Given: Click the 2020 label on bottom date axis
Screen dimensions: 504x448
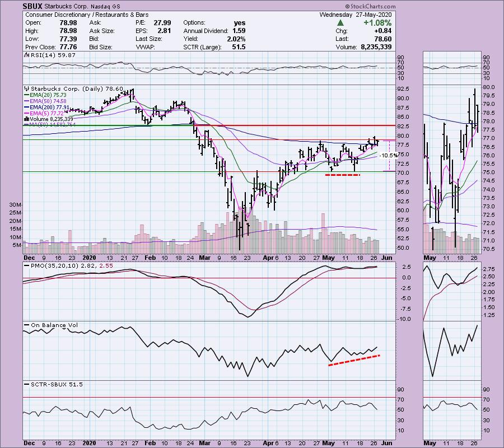Looking at the screenshot, I should point(89,443).
